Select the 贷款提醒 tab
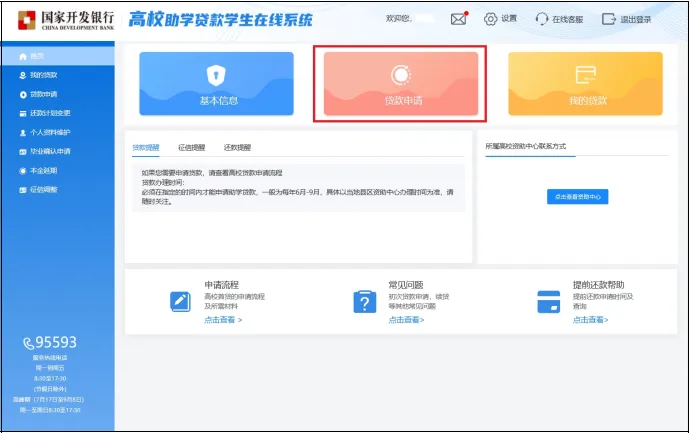This screenshot has height=433, width=690. pyautogui.click(x=146, y=147)
